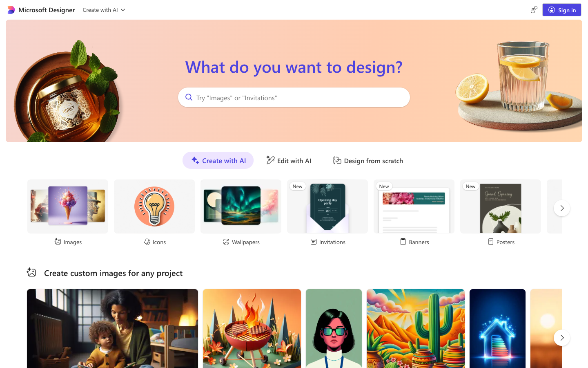The image size is (588, 368).
Task: Open the feedback icon beside Sign in
Action: tap(534, 10)
